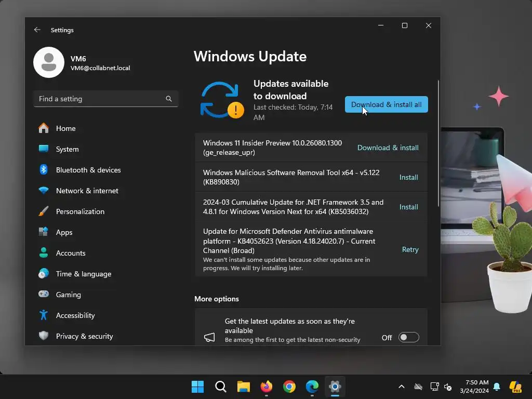Expand the hidden system tray icons chevron

[x=402, y=387]
